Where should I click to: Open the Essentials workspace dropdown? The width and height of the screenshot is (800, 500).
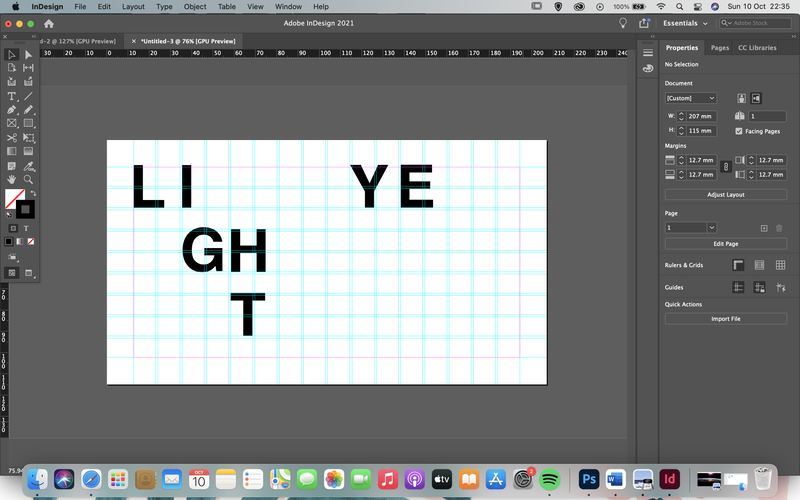[x=685, y=23]
